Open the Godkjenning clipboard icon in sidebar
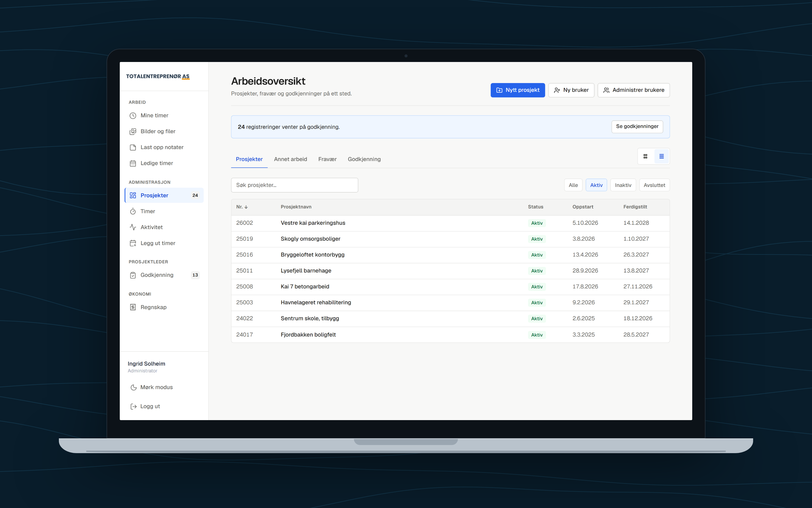Viewport: 812px width, 508px height. coord(133,275)
